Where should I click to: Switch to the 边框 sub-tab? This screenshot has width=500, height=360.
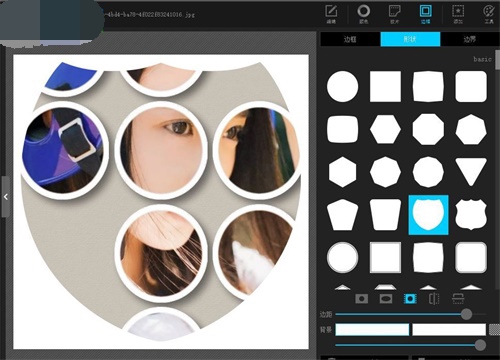point(350,39)
